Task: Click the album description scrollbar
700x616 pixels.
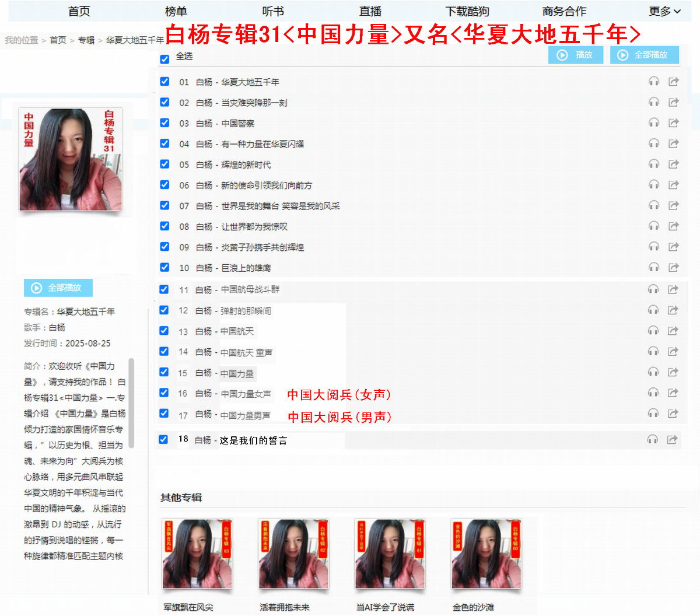Action: (x=131, y=402)
